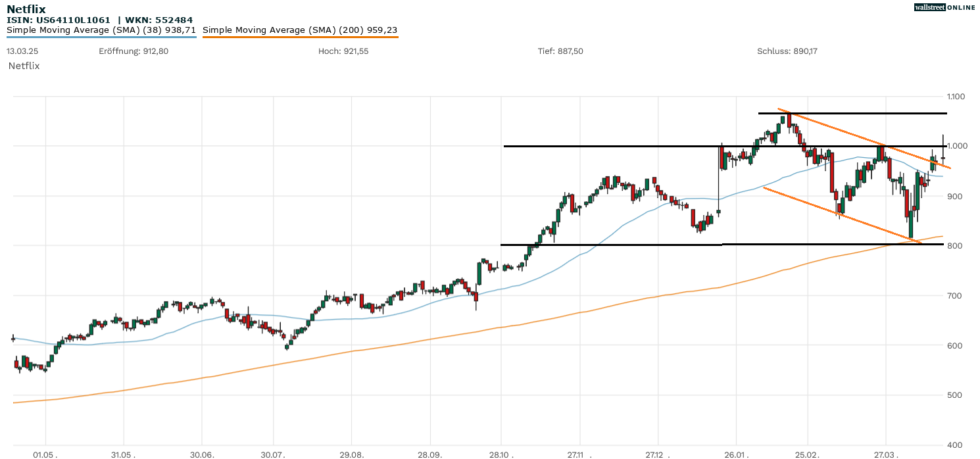The image size is (980, 459).
Task: Click the blue SMA 38 legend line
Action: (x=101, y=37)
